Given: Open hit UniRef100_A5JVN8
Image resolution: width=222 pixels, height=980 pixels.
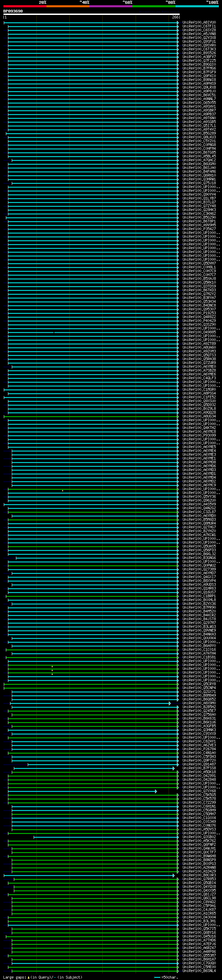Looking at the screenshot, I should [x=199, y=34].
